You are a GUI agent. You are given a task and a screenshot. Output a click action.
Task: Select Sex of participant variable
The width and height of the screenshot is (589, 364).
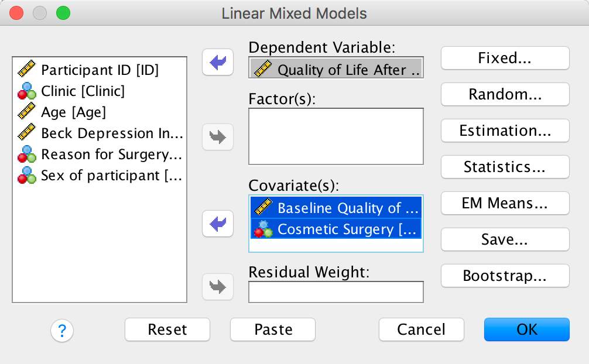coord(111,175)
